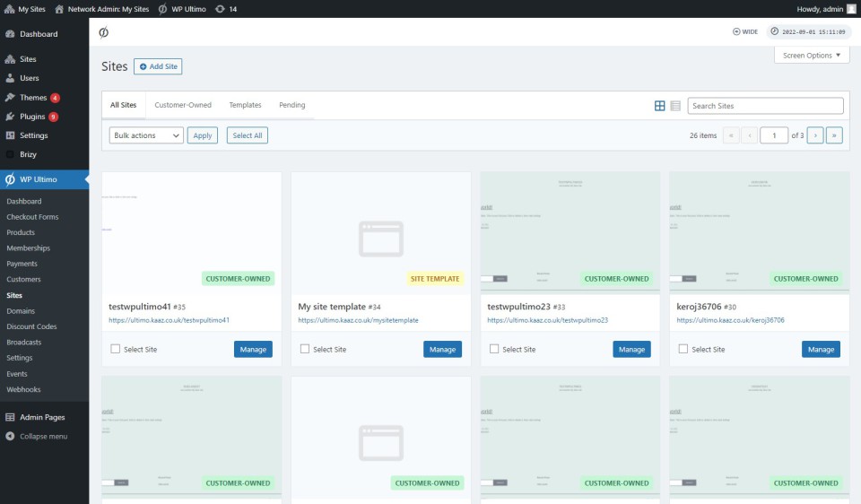Viewport: 861px width, 504px height.
Task: Open the Bulk actions dropdown
Action: coord(146,135)
